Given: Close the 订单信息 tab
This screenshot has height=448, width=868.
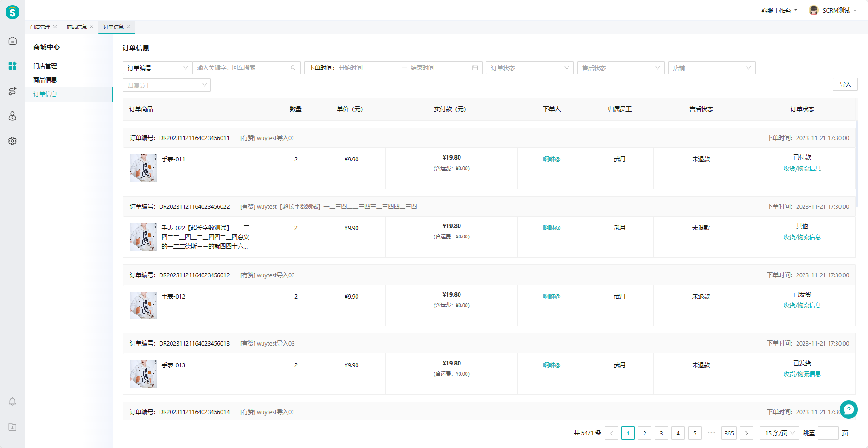Looking at the screenshot, I should click(x=128, y=27).
